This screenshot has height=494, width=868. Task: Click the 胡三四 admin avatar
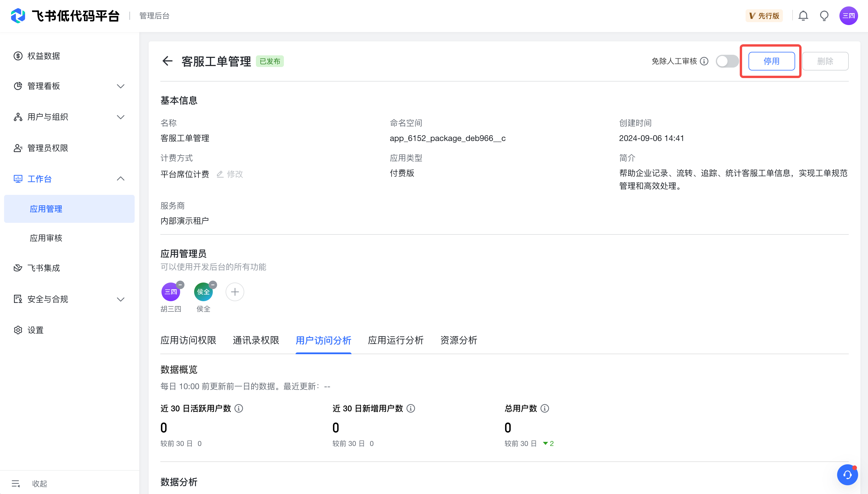tap(171, 292)
